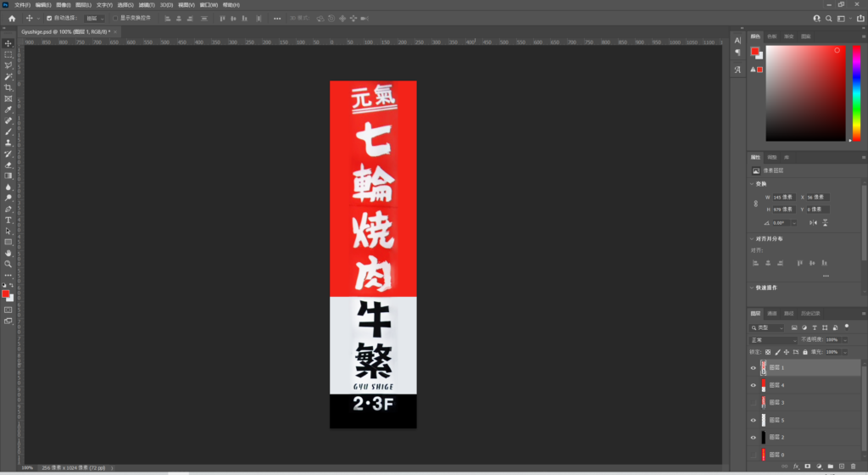Image resolution: width=868 pixels, height=475 pixels.
Task: Select the Horizontal Type tool
Action: 8,221
